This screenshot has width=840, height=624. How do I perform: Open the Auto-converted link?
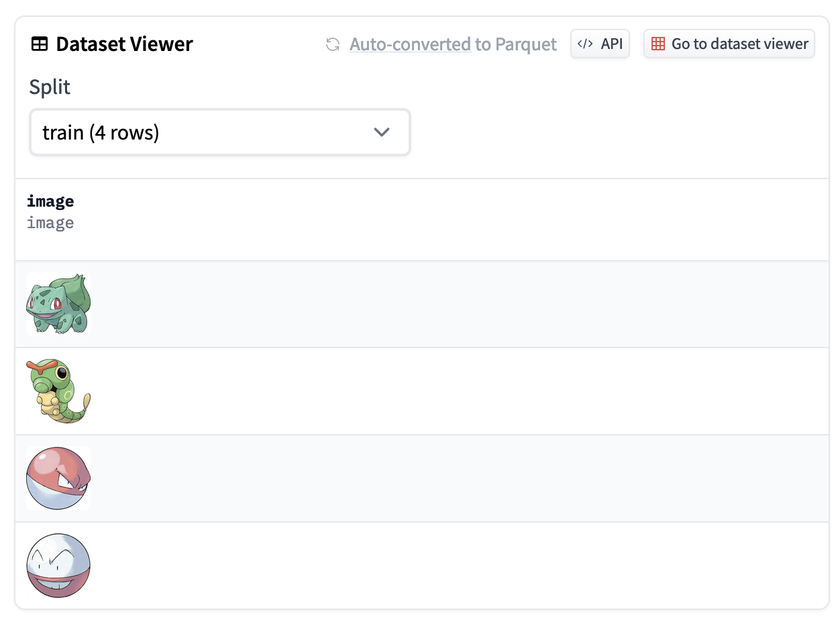(410, 44)
